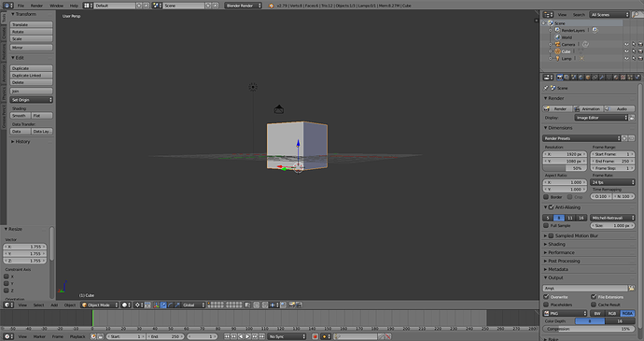Image resolution: width=644 pixels, height=341 pixels.
Task: Enable Constraint Axis X checkbox
Action: click(x=7, y=277)
